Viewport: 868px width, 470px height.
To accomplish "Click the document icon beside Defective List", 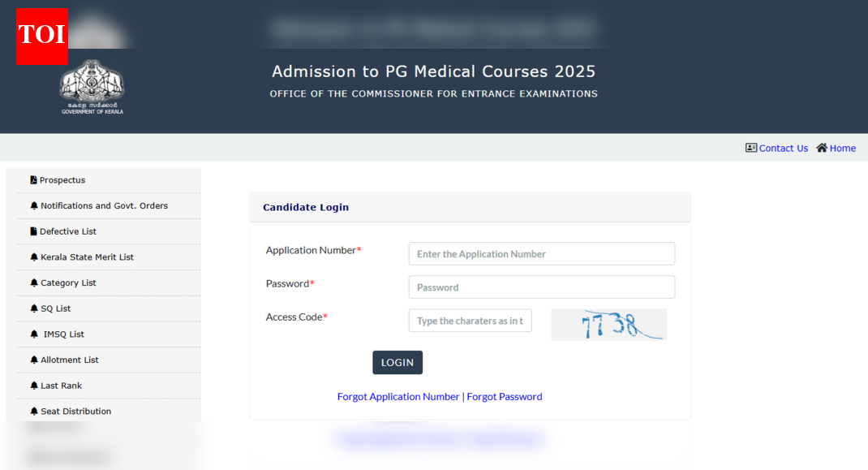I will click(x=32, y=231).
